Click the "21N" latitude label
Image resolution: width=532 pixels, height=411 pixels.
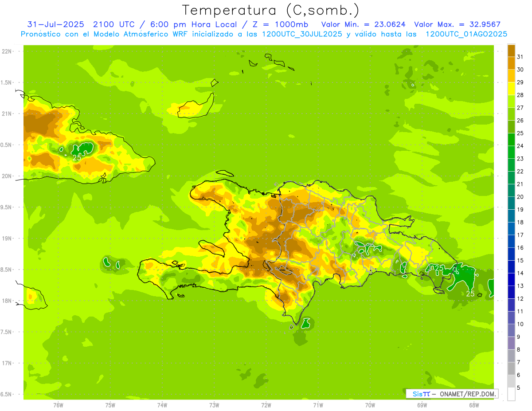coord(6,114)
